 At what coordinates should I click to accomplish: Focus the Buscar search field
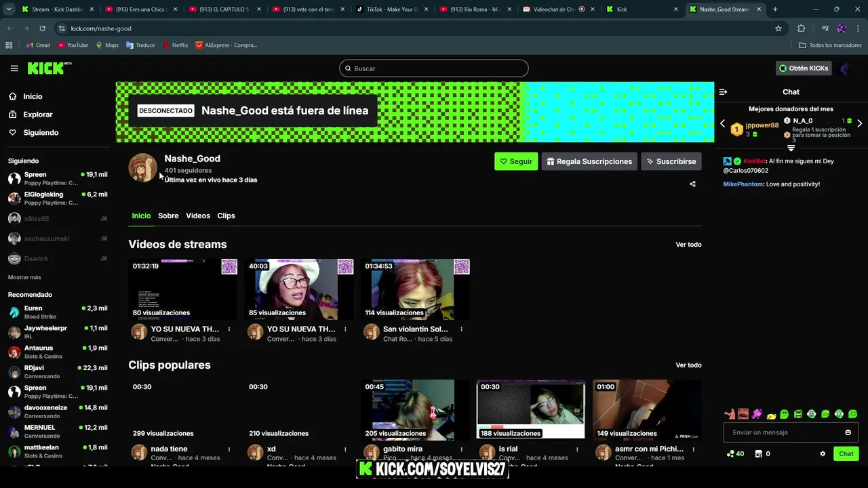434,68
